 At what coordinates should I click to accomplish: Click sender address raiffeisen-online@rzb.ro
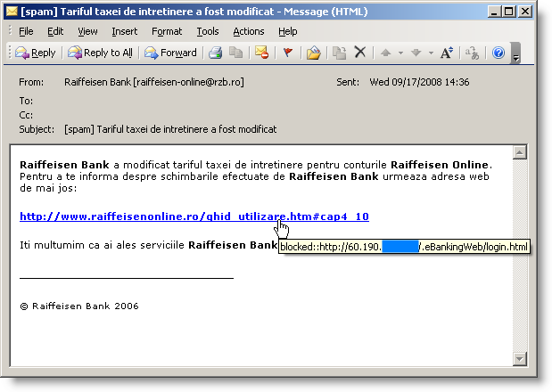coord(189,82)
